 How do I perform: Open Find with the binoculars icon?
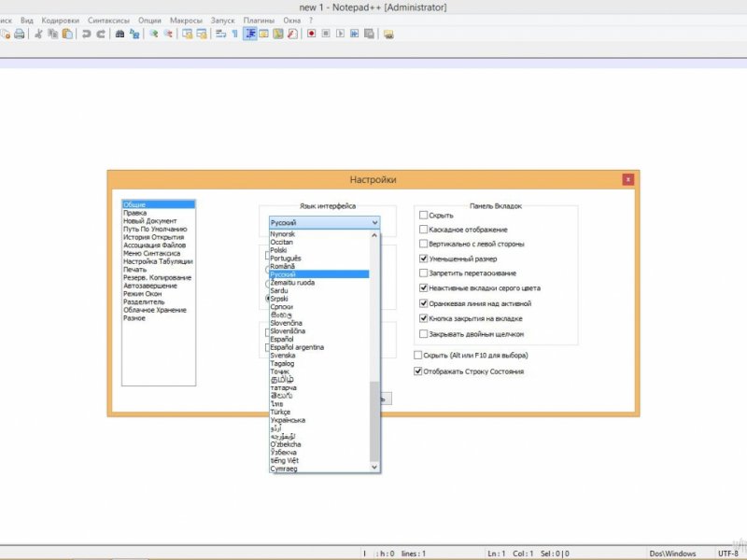tap(120, 34)
